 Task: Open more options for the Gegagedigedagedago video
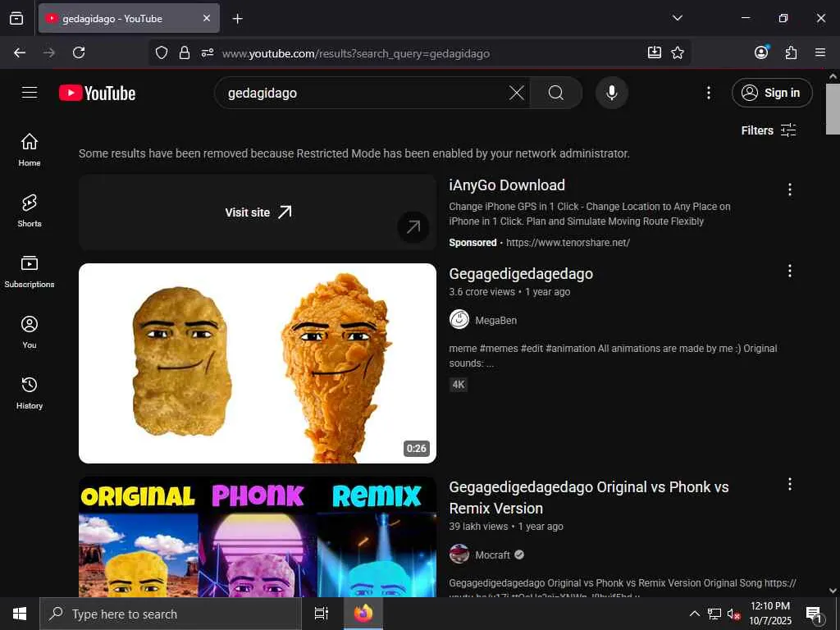pos(790,271)
